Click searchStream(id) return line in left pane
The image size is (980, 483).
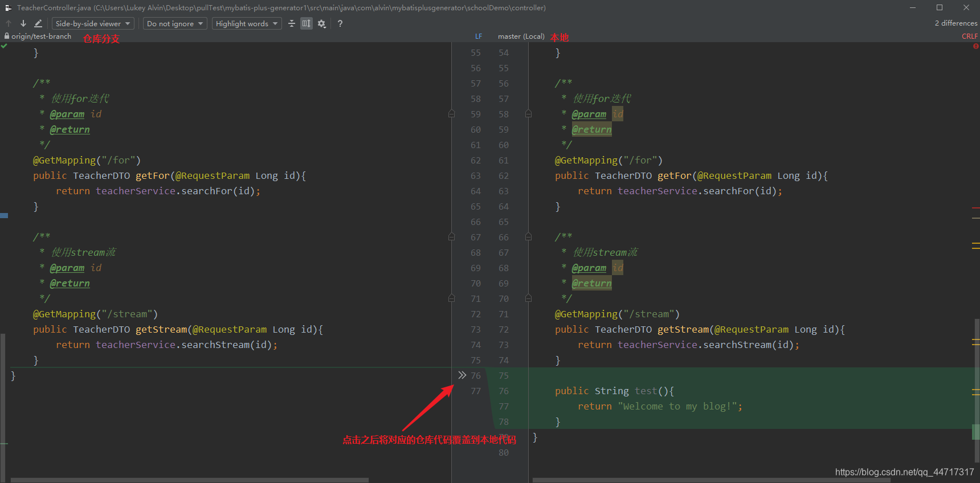pyautogui.click(x=166, y=345)
